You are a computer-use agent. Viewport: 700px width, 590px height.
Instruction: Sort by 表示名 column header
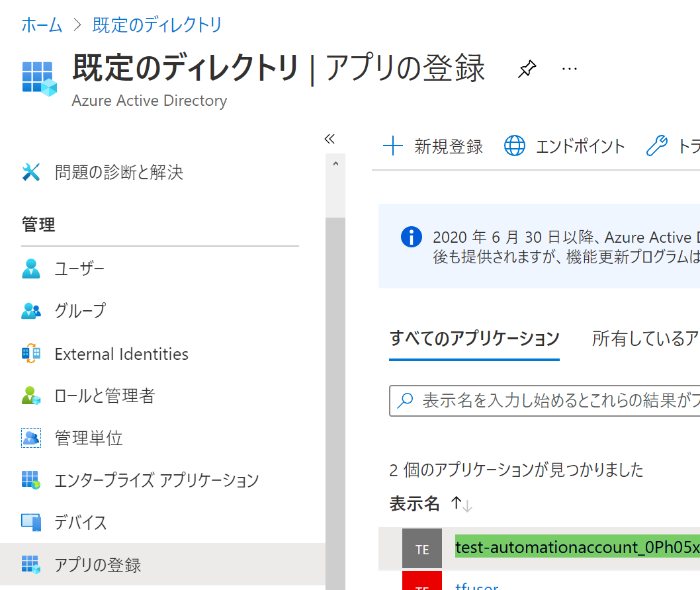click(414, 503)
